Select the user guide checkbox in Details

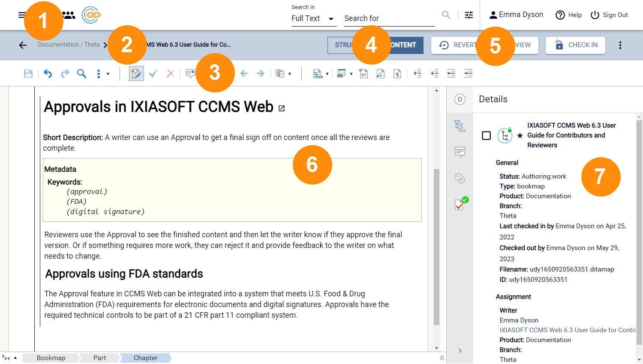point(487,136)
